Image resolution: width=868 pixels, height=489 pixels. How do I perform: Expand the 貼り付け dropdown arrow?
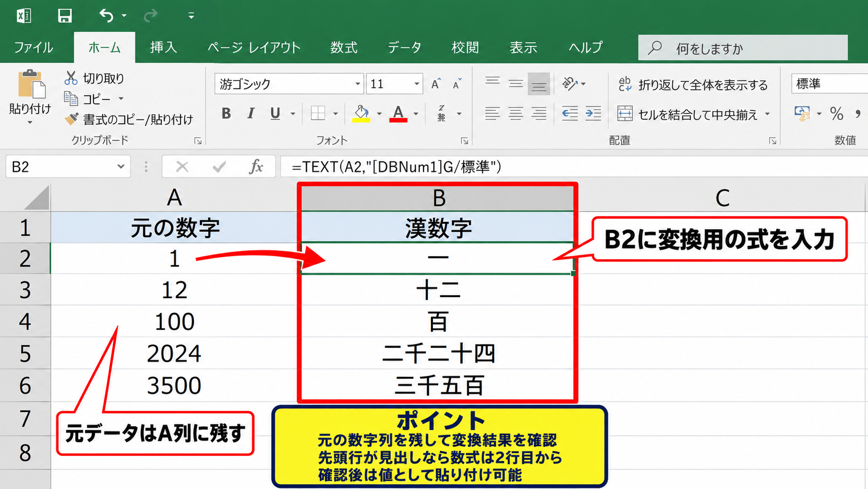point(30,123)
